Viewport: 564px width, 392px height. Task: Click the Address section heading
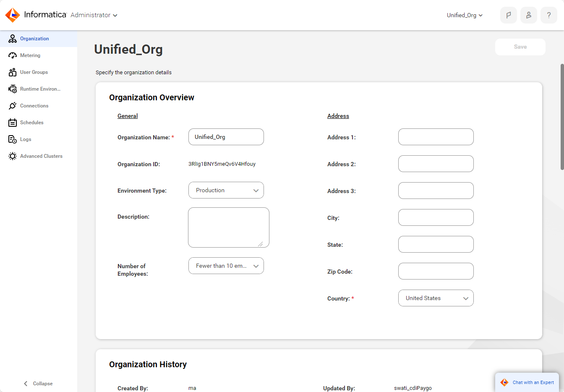[338, 116]
